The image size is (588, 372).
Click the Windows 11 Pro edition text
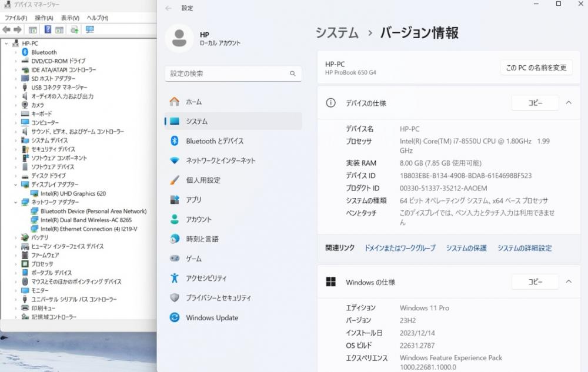tap(424, 308)
